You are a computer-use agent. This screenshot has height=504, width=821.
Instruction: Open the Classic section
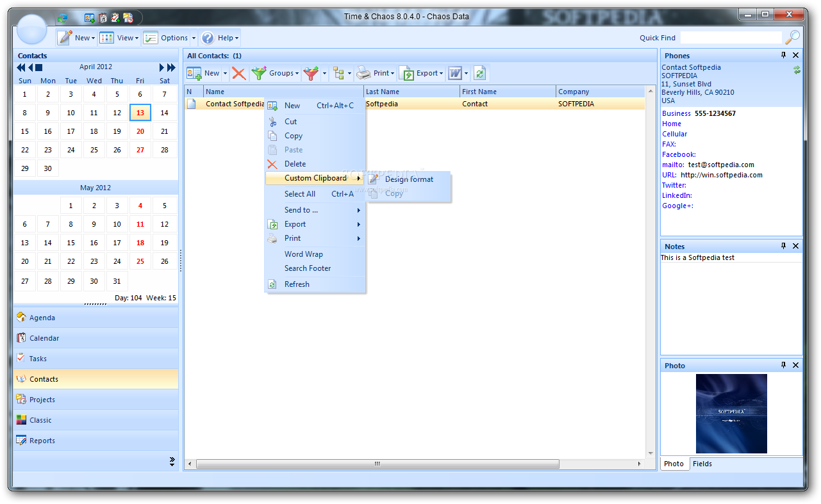(x=95, y=420)
